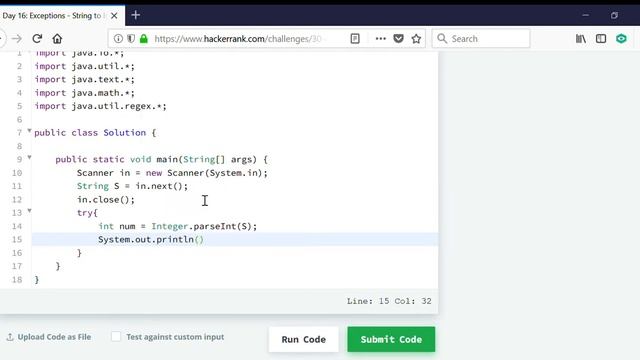This screenshot has width=640, height=360.
Task: Go forward with the forward arrow
Action: coord(17,39)
